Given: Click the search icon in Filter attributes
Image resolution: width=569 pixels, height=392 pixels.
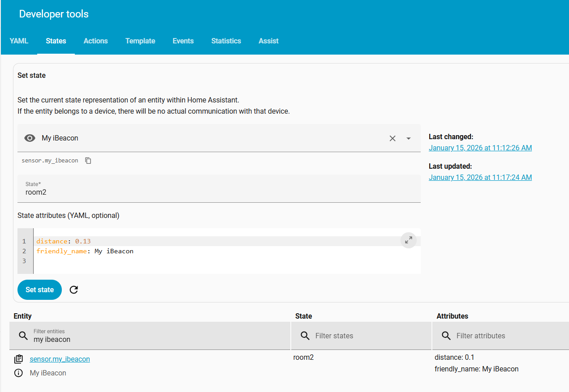Looking at the screenshot, I should [x=446, y=336].
